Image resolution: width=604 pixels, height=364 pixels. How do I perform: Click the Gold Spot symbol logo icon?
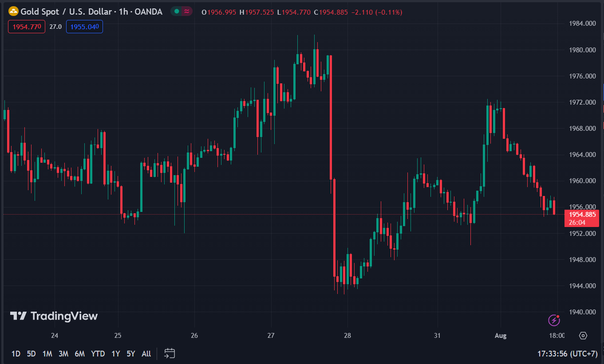(13, 12)
